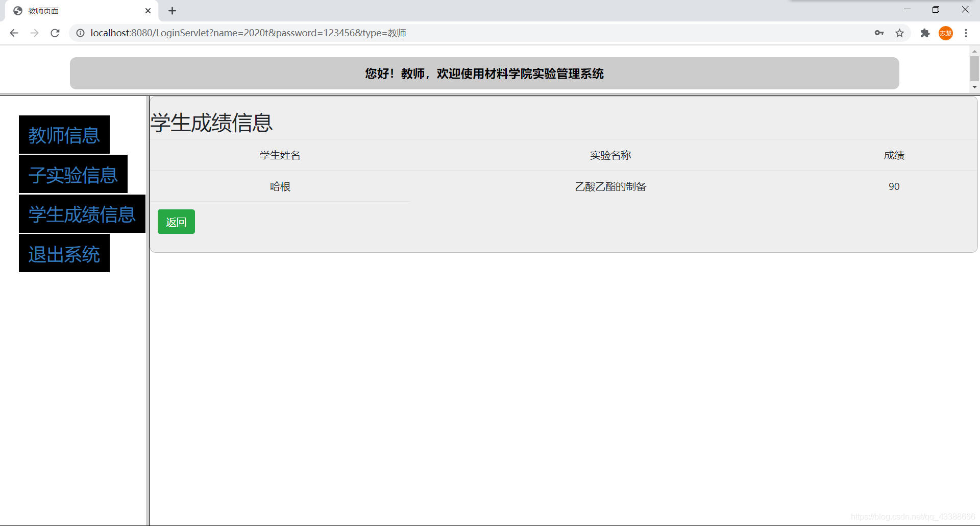This screenshot has width=980, height=526.
Task: Select student name cell 哈根
Action: (x=280, y=187)
